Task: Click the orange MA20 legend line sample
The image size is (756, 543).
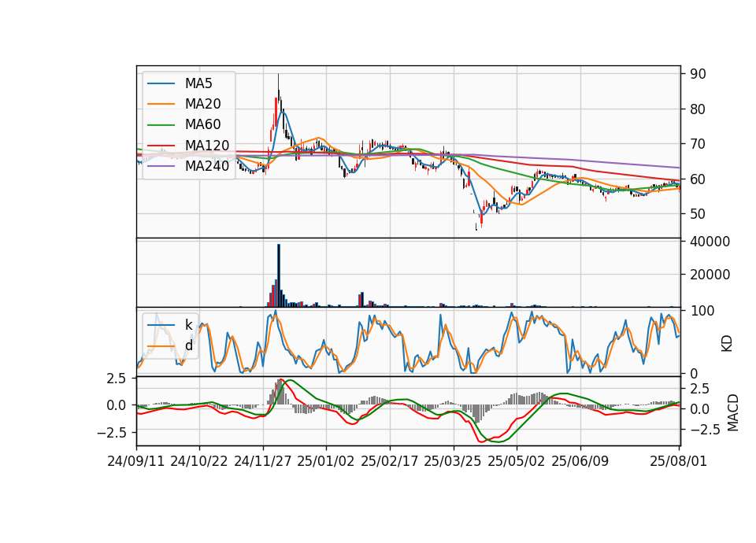Action: tap(161, 104)
